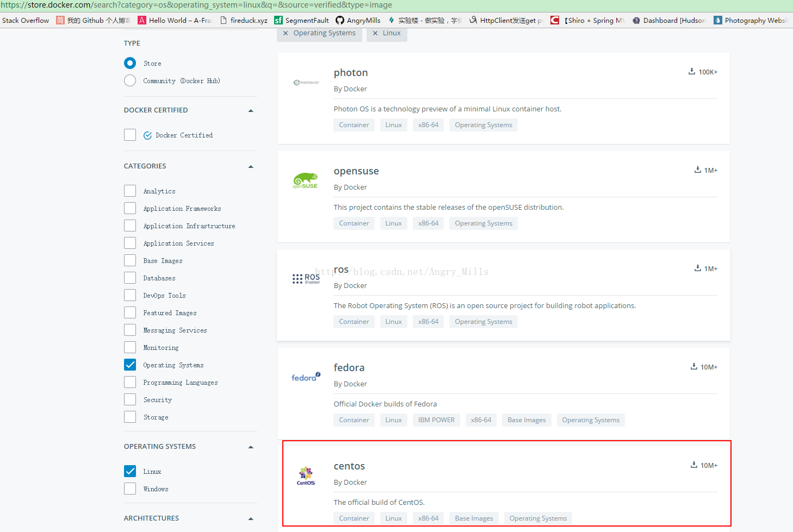Check the Storage category
Screen dimensions: 793x532
[x=130, y=417]
